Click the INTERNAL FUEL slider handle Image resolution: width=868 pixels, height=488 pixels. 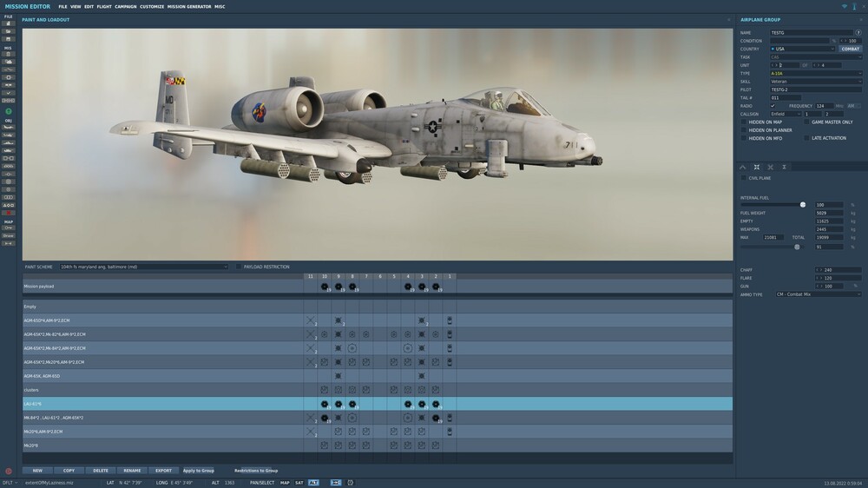point(803,205)
